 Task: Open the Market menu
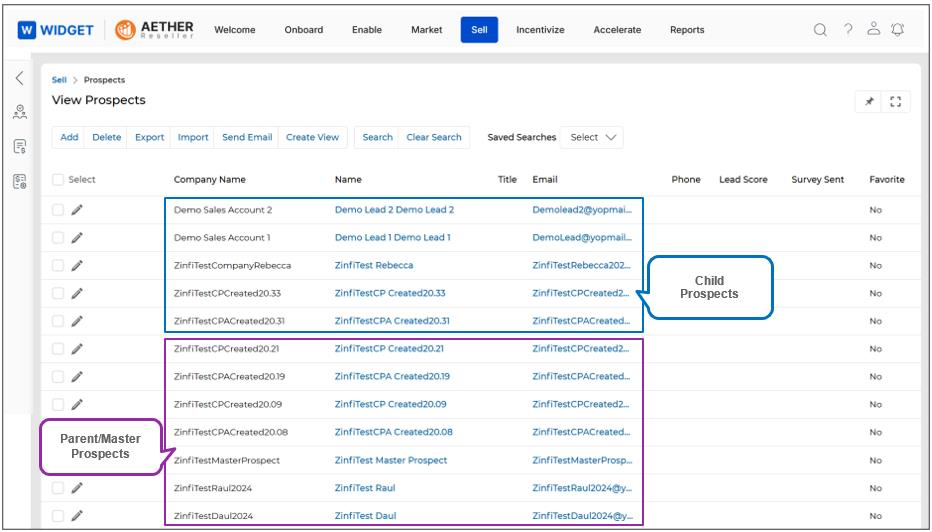coord(427,30)
